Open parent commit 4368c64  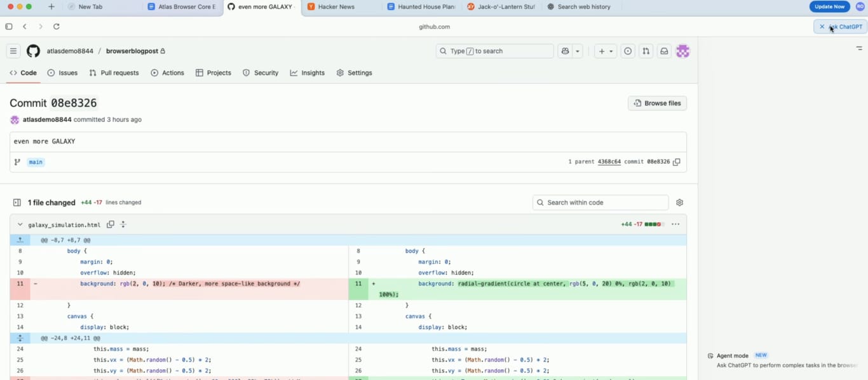pyautogui.click(x=609, y=162)
